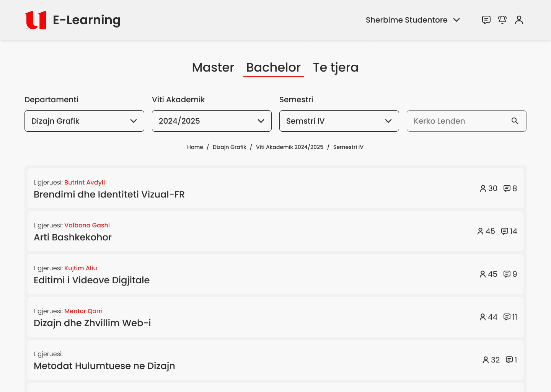Click participant count 44

493,317
